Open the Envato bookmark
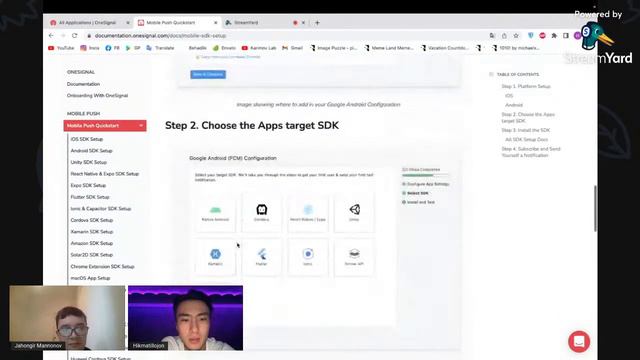The width and height of the screenshot is (640, 360). click(224, 48)
